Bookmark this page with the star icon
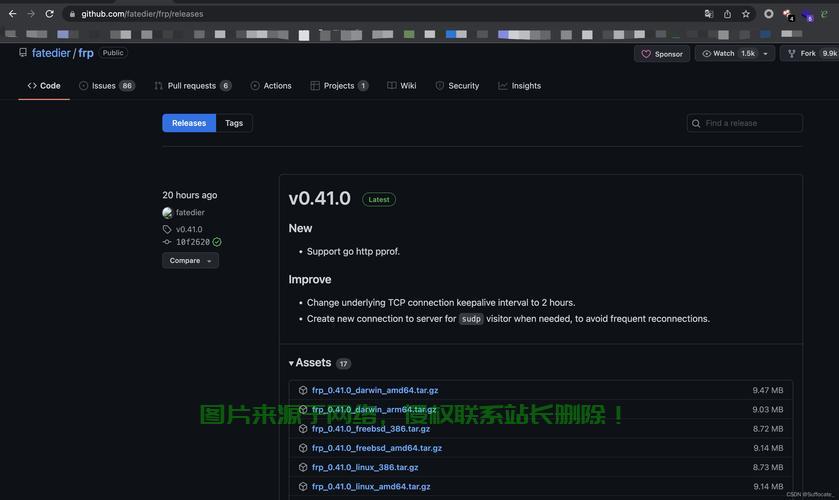Image resolution: width=839 pixels, height=500 pixels. [x=746, y=14]
